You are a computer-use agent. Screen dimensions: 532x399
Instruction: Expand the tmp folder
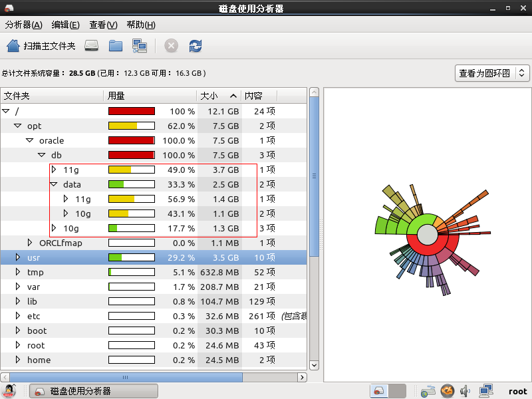pos(18,272)
